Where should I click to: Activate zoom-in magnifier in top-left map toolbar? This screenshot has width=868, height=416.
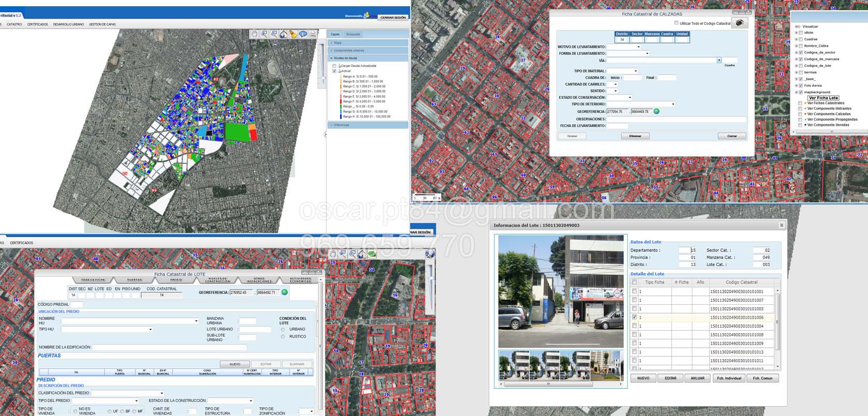(264, 34)
